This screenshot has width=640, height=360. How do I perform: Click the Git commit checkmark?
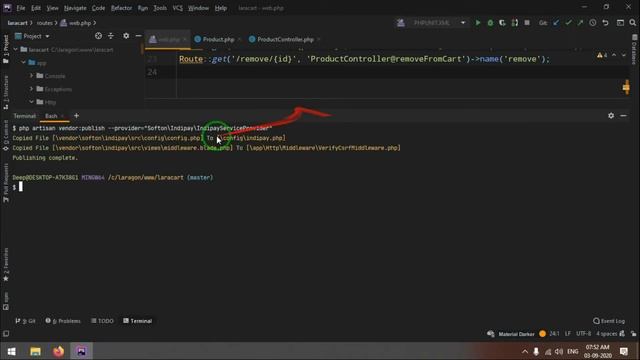568,23
